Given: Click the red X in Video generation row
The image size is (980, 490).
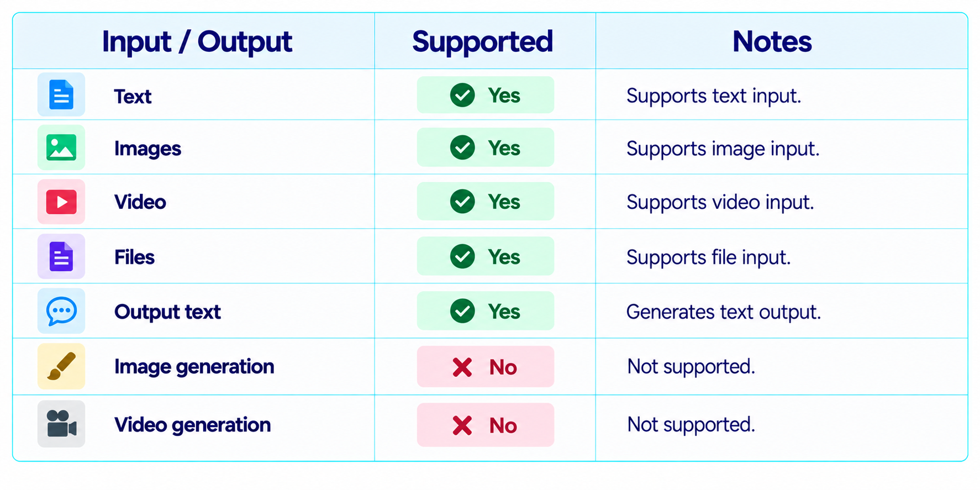Looking at the screenshot, I should tap(462, 425).
